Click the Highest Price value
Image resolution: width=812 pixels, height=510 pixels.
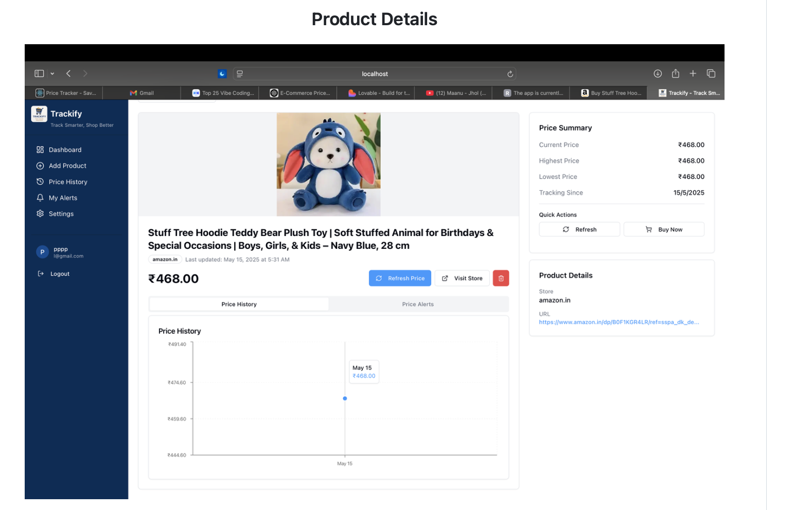pos(691,161)
